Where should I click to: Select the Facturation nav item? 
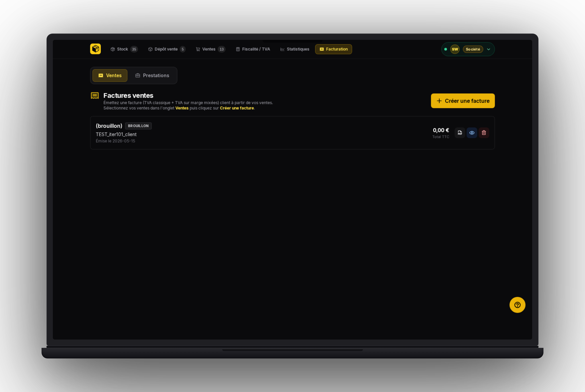click(333, 49)
